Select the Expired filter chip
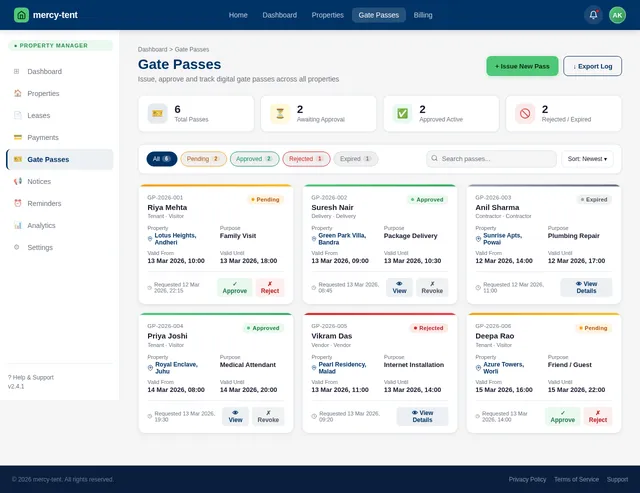The width and height of the screenshot is (640, 493). point(356,159)
